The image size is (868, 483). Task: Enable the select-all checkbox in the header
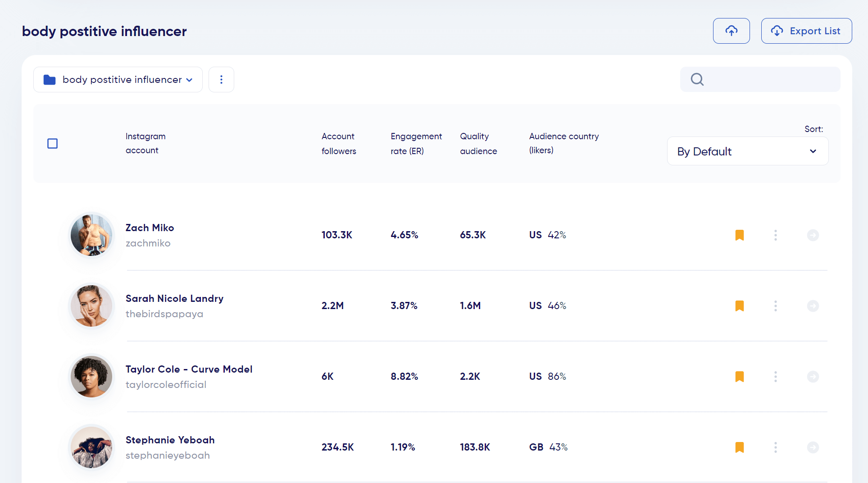pyautogui.click(x=52, y=143)
